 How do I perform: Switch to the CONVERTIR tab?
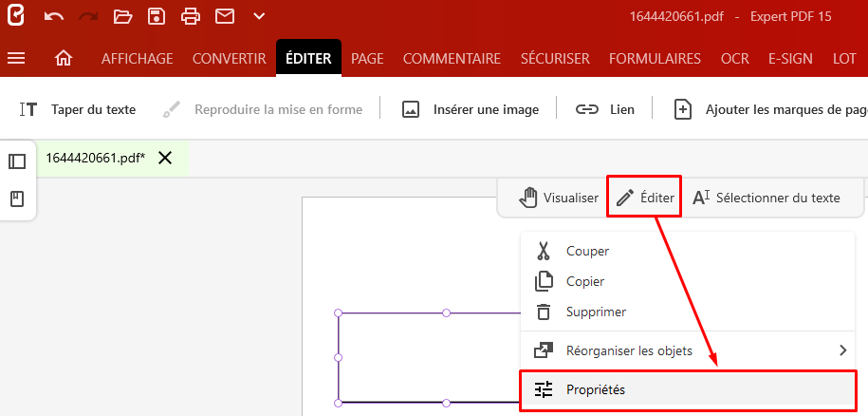(x=230, y=59)
